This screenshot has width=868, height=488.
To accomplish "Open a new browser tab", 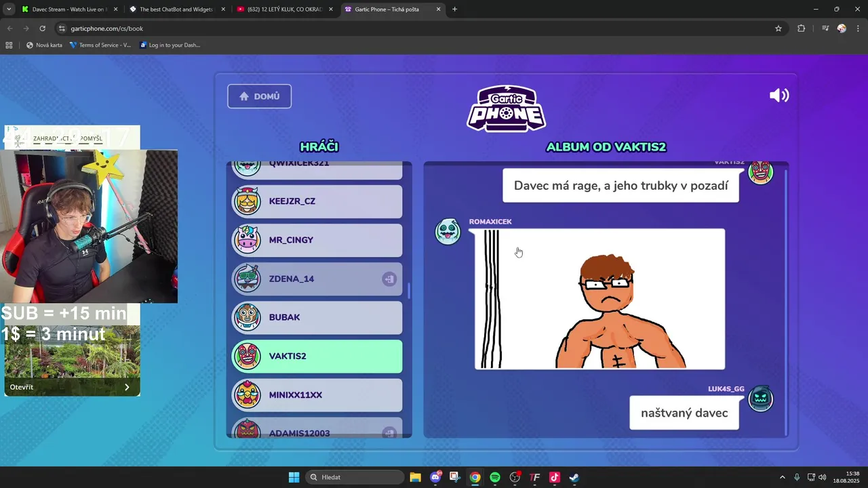I will coord(454,9).
